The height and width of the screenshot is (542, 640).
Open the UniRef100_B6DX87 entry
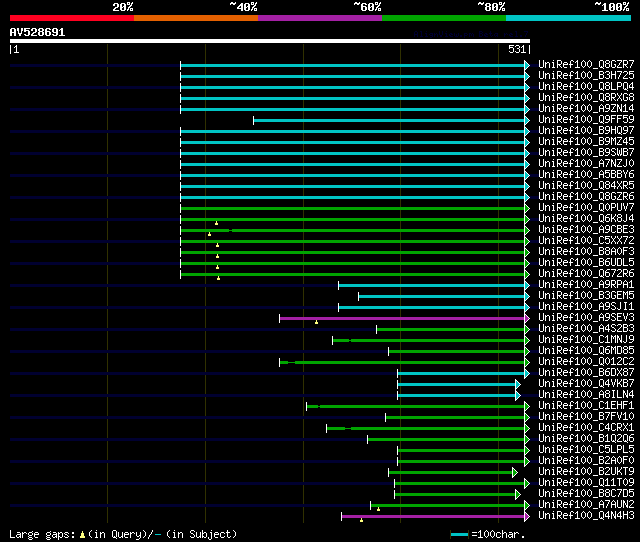586,373
